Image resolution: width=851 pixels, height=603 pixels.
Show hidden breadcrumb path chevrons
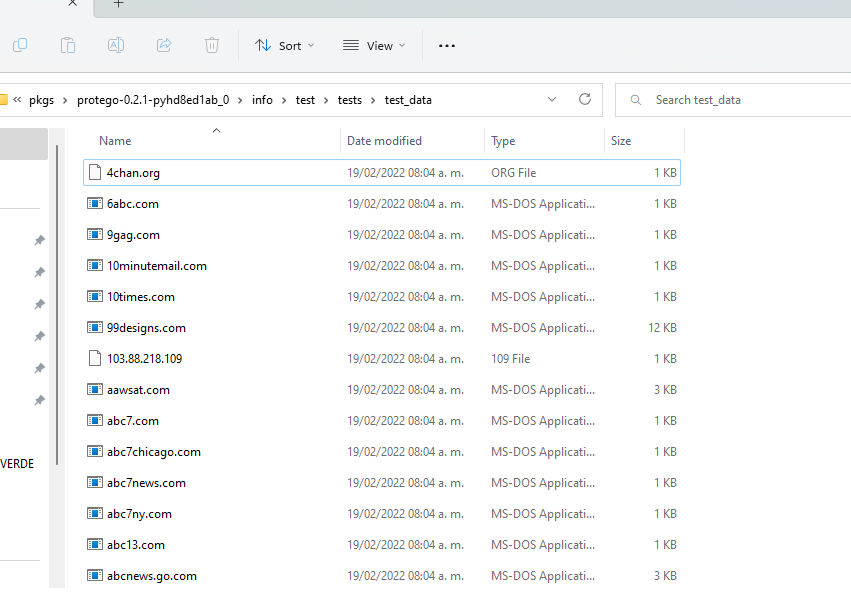17,100
